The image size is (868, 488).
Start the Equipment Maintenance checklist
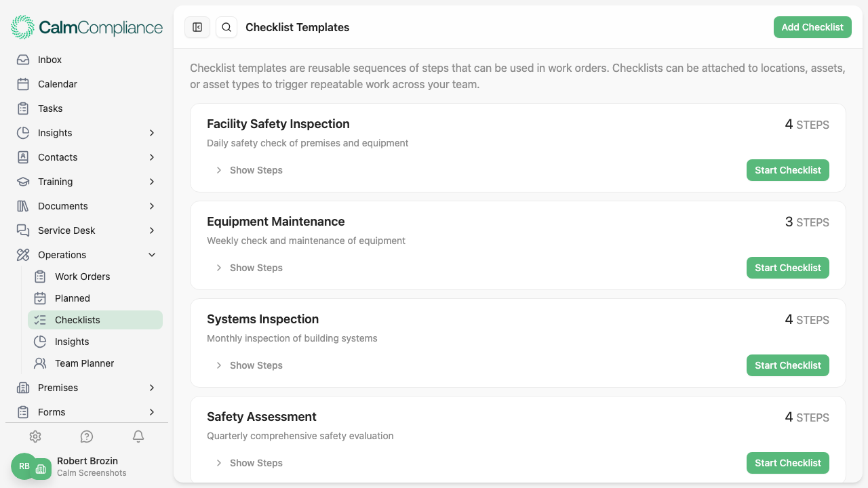[x=788, y=268]
